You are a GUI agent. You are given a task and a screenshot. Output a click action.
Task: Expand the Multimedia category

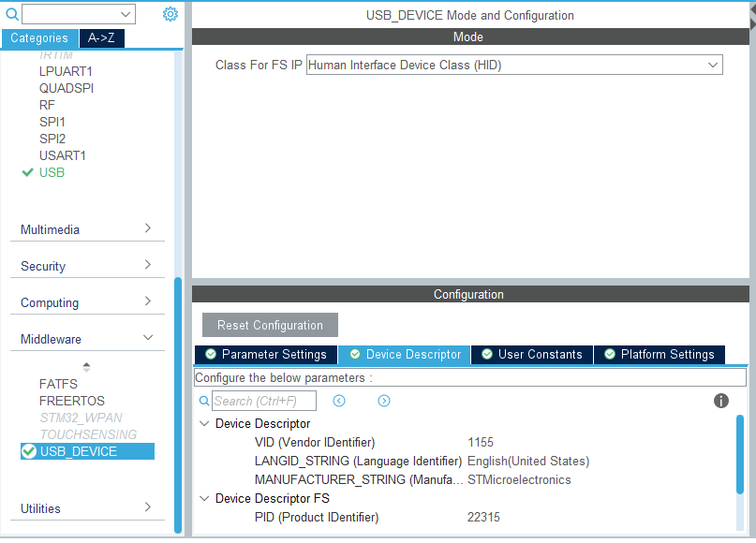(87, 229)
